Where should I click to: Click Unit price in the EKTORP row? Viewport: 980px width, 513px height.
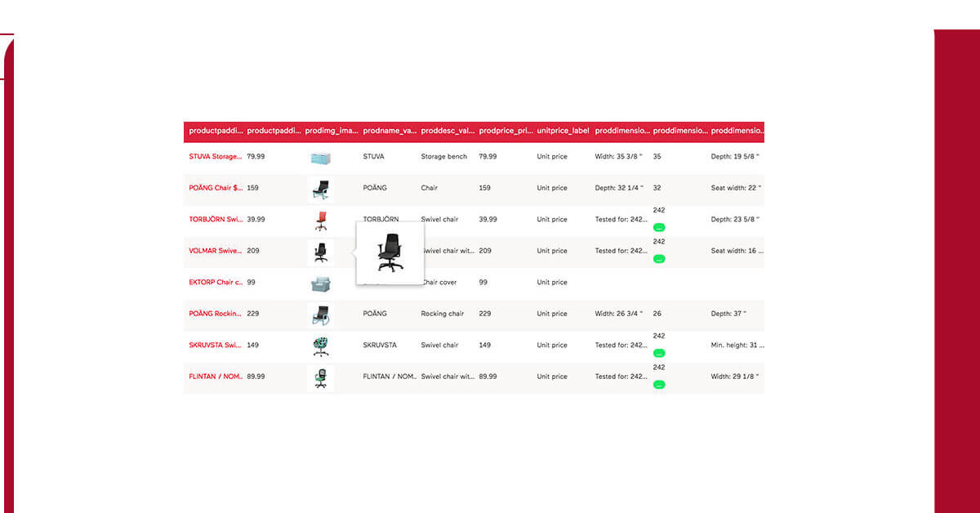click(552, 282)
